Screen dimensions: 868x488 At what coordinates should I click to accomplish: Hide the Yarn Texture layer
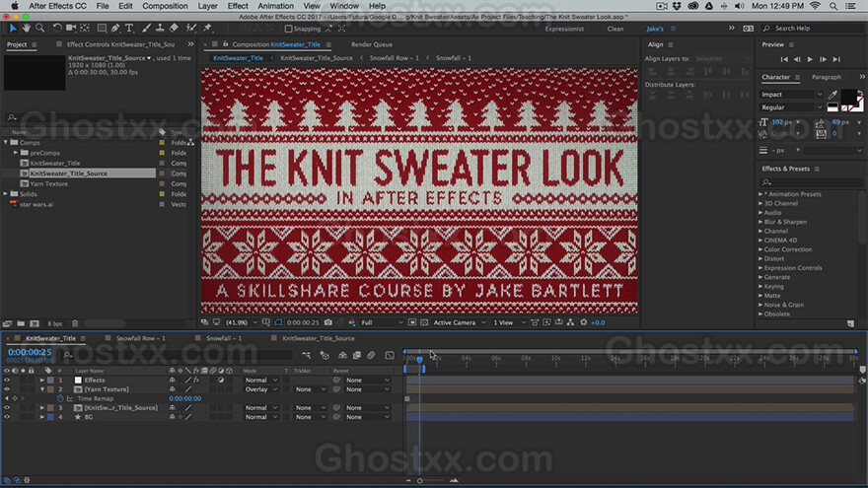tap(7, 389)
